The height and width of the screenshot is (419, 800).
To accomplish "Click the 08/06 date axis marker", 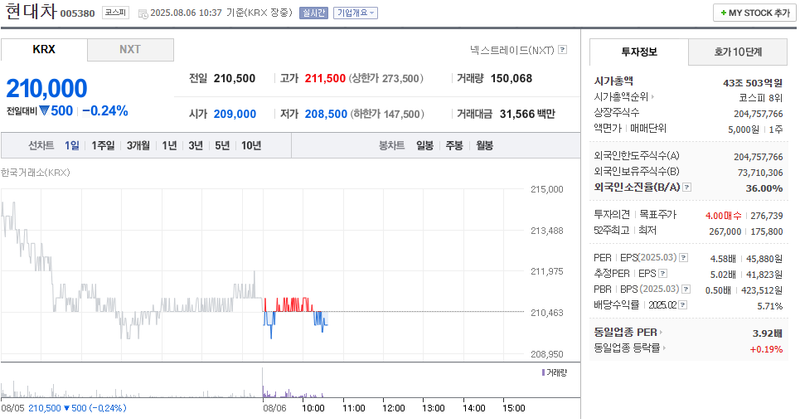I will (274, 408).
